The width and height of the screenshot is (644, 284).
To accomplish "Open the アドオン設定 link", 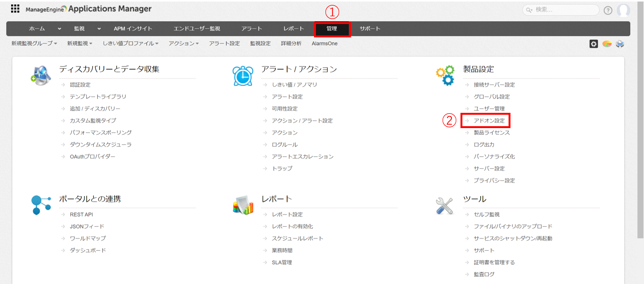I will [x=489, y=120].
